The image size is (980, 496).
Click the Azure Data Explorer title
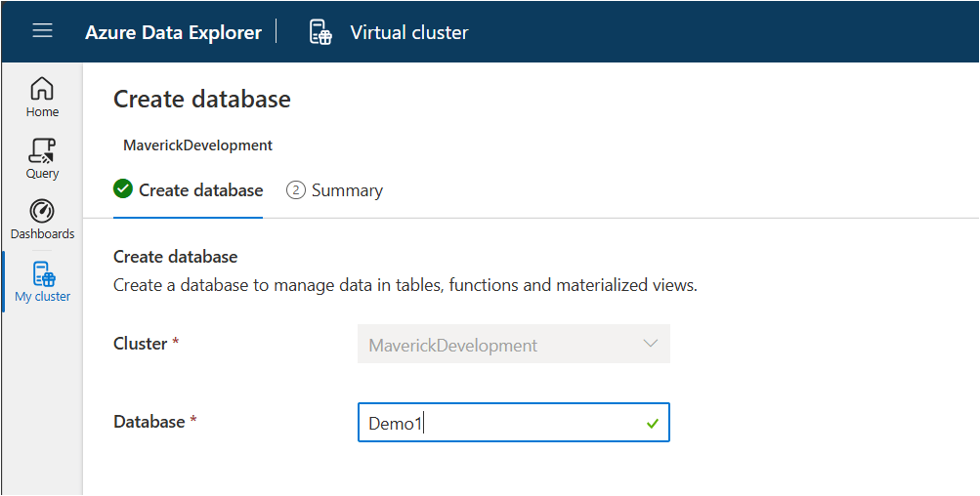click(173, 32)
